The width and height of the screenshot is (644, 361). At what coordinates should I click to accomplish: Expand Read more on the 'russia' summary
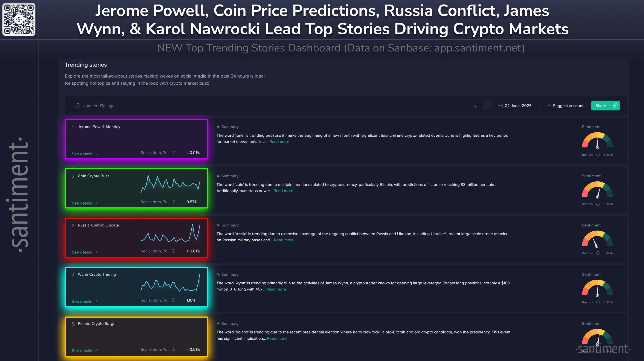click(284, 240)
